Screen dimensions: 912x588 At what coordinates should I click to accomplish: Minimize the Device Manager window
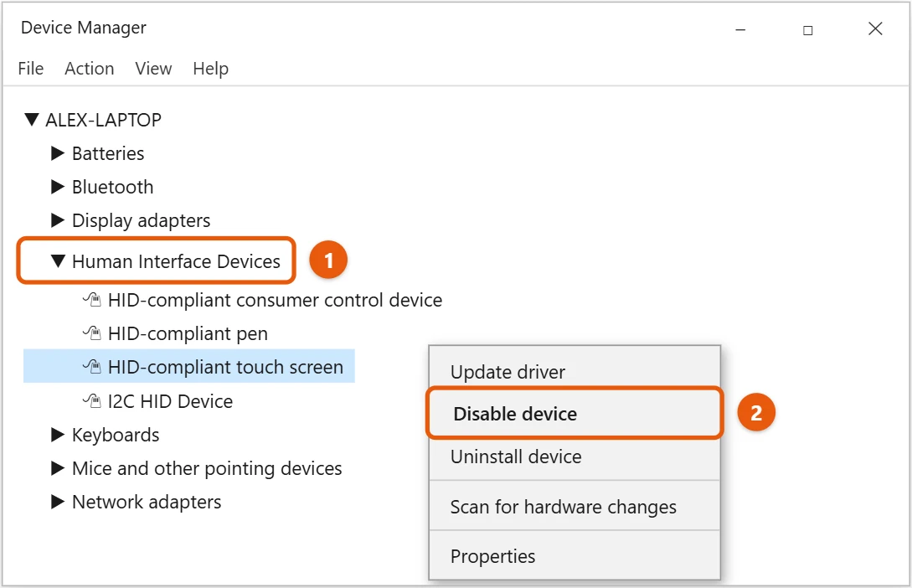click(x=740, y=29)
